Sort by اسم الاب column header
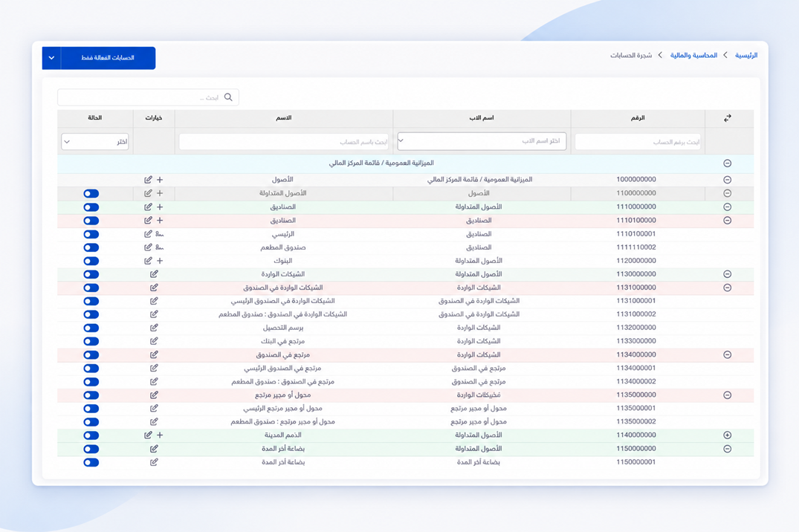This screenshot has height=532, width=799. [482, 118]
